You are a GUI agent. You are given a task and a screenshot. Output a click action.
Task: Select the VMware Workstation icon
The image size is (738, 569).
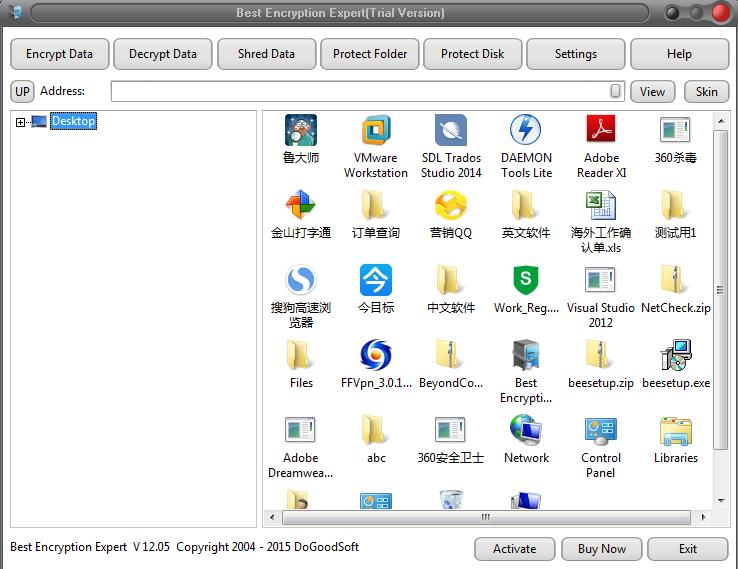click(376, 130)
